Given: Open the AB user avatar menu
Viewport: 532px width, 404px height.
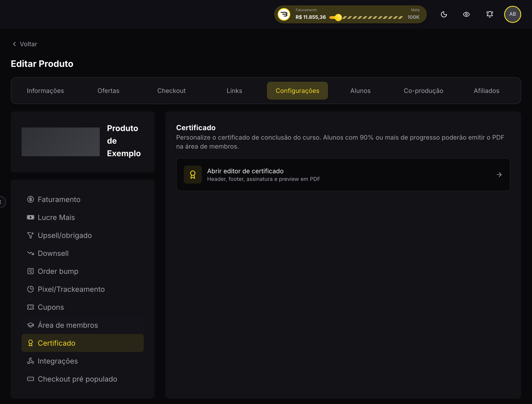Looking at the screenshot, I should [x=512, y=14].
